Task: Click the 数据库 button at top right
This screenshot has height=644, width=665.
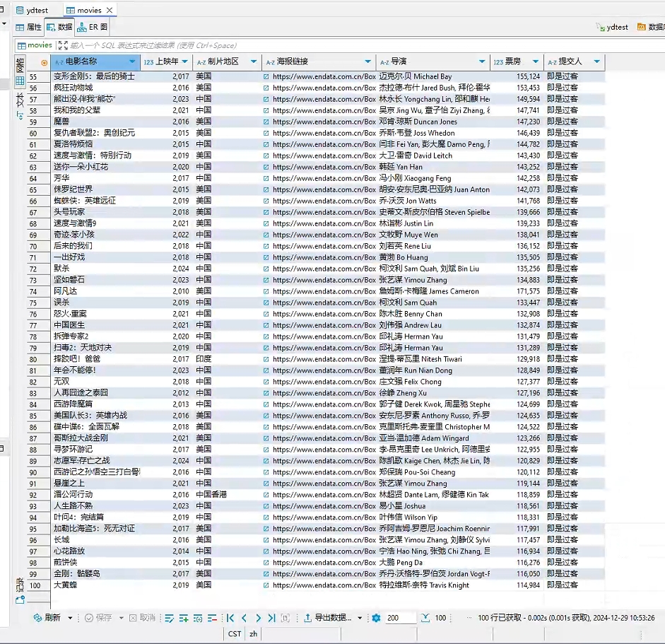Action: point(651,27)
